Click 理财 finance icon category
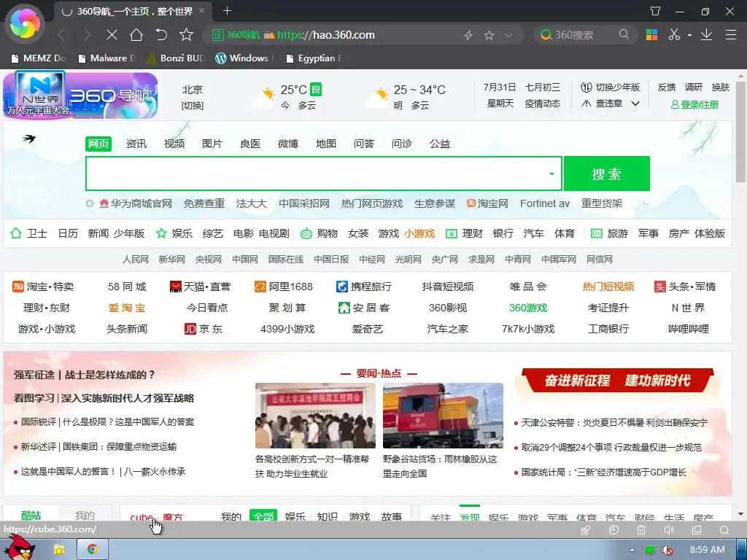This screenshot has height=560, width=747. [x=464, y=233]
